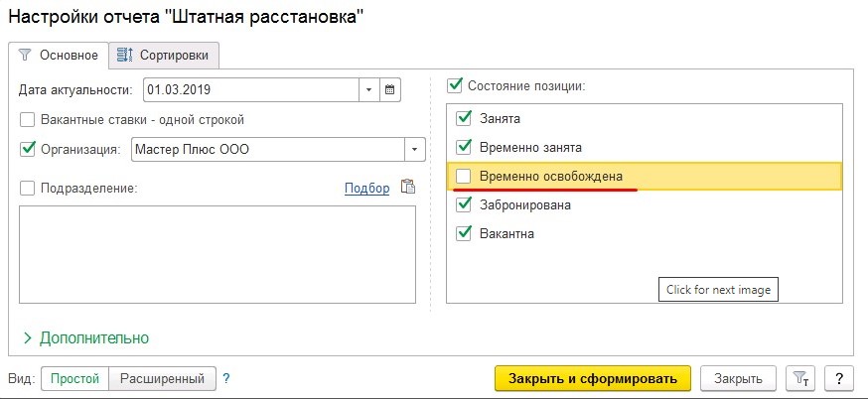868x399 pixels.
Task: Select the Основное tab
Action: 59,55
